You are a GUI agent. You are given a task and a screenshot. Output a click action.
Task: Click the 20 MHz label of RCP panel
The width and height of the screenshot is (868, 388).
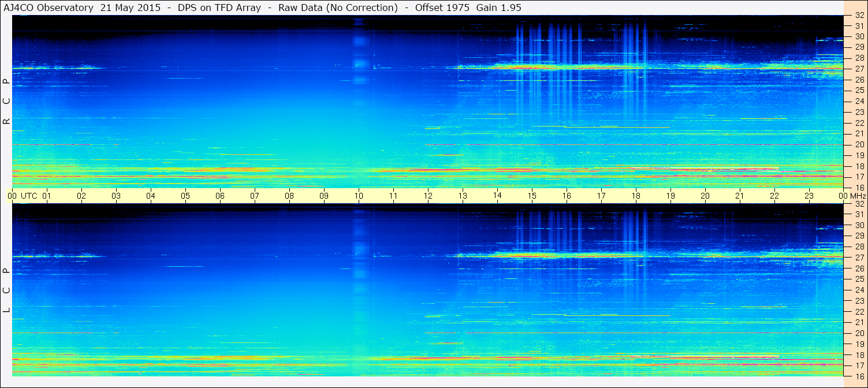(x=859, y=144)
